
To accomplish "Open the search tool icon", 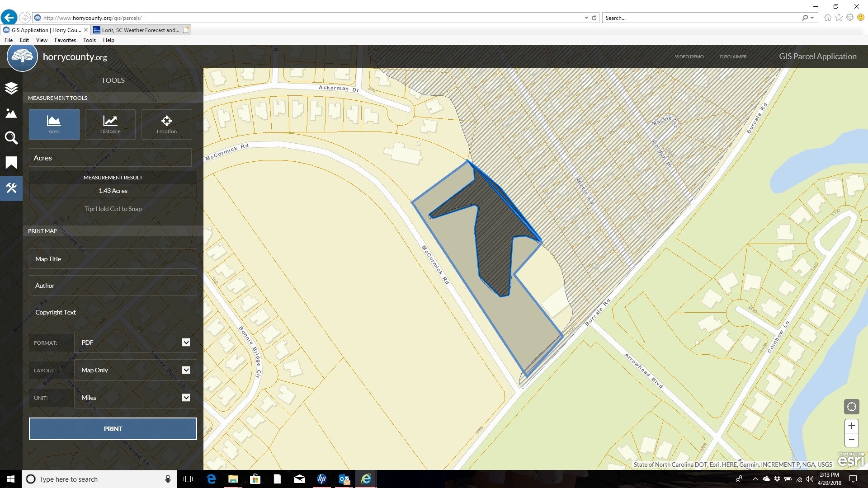I will [x=11, y=138].
